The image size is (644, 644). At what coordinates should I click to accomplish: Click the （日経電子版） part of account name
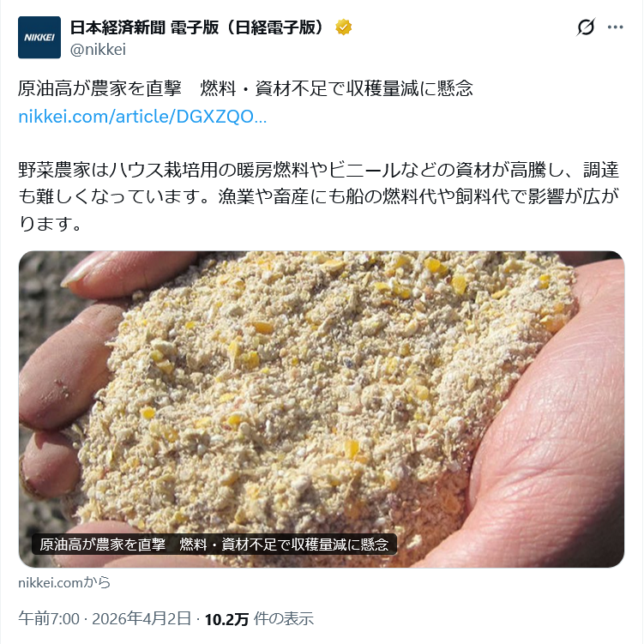click(x=275, y=27)
